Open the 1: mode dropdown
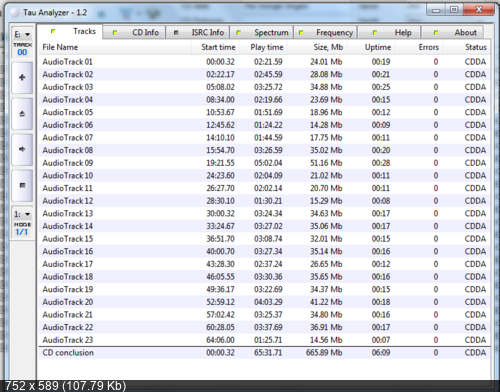Screen dimensions: 500x392 click(22, 214)
